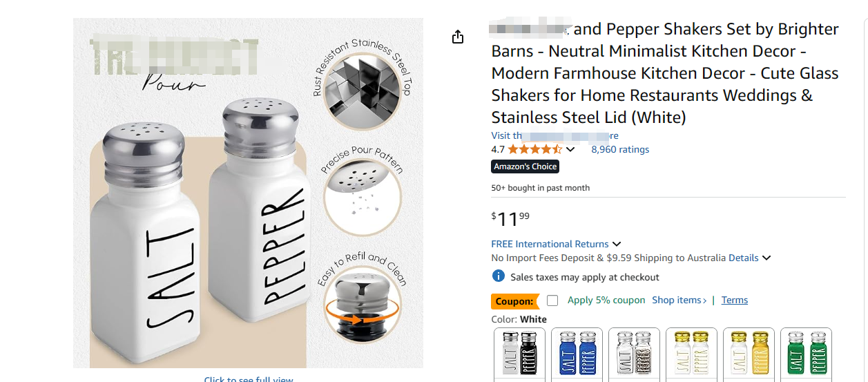
Task: Select the green shaker color option
Action: (x=807, y=354)
